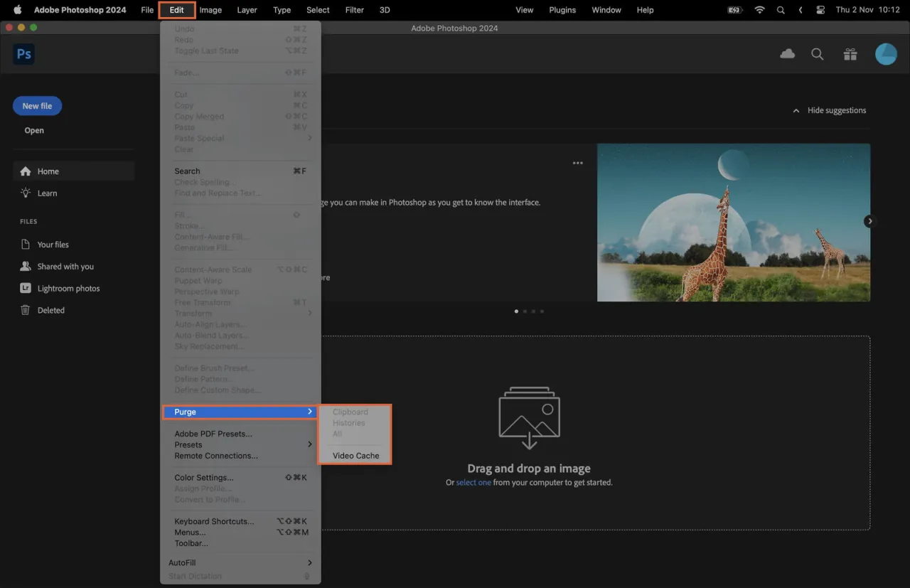Select Video Cache from the Purge submenu
The height and width of the screenshot is (588, 910).
355,455
